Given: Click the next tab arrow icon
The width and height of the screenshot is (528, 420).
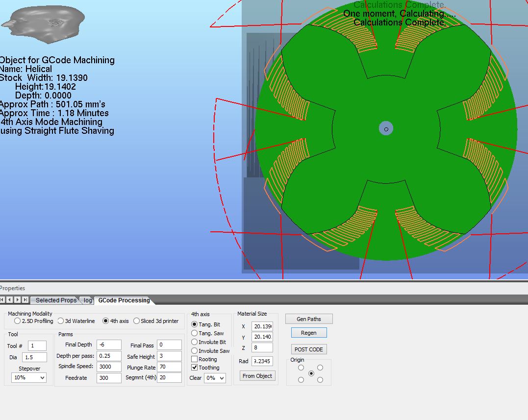Looking at the screenshot, I should click(x=18, y=300).
